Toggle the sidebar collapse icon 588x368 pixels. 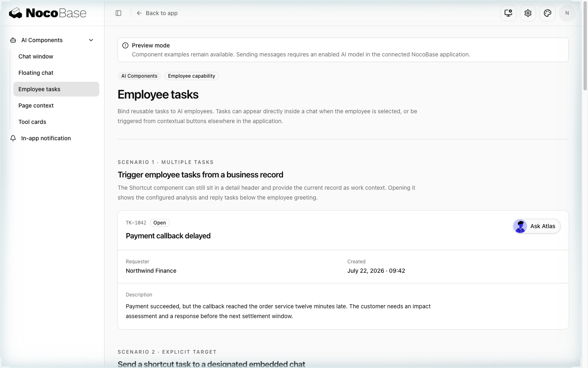[118, 13]
